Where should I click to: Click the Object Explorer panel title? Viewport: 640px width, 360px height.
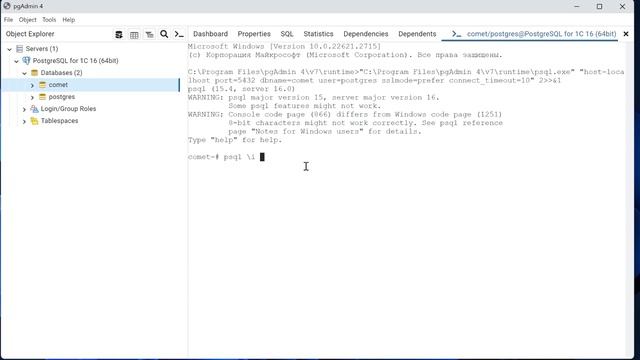click(30, 34)
